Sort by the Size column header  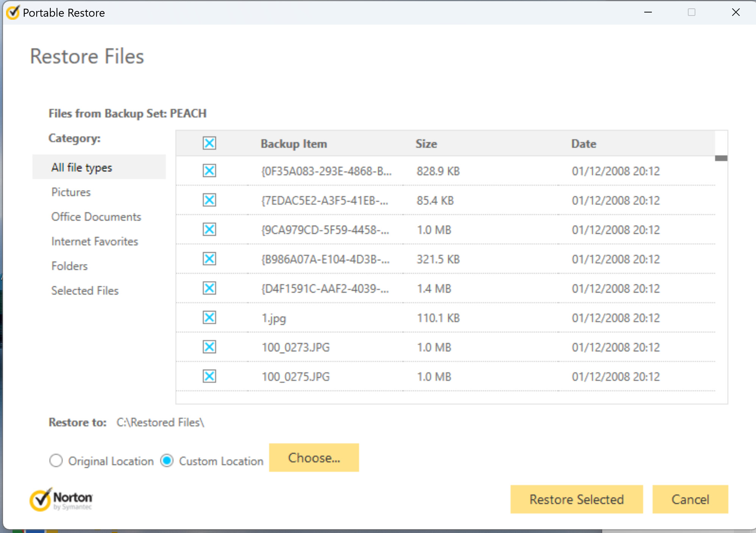pyautogui.click(x=426, y=144)
